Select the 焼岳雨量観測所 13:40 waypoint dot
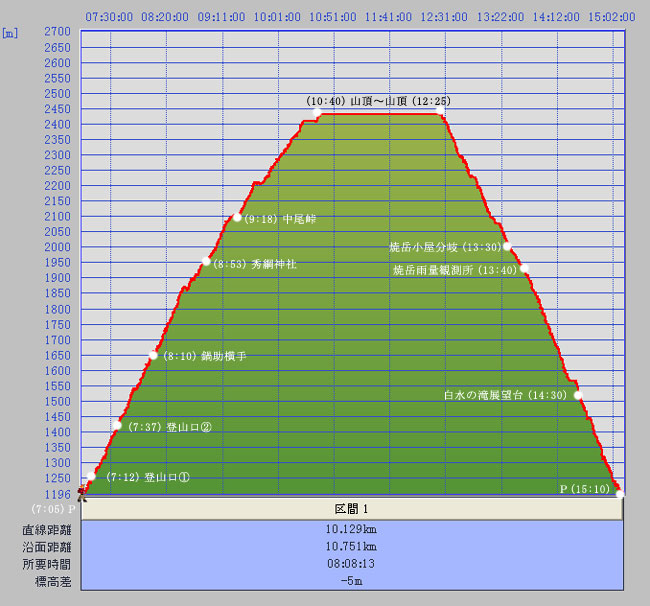Image resolution: width=650 pixels, height=606 pixels. click(524, 268)
